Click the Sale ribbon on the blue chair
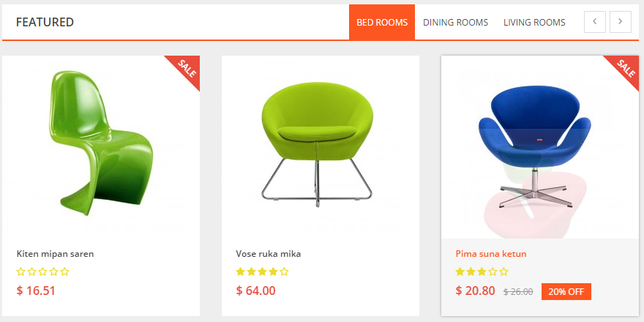 (x=626, y=69)
